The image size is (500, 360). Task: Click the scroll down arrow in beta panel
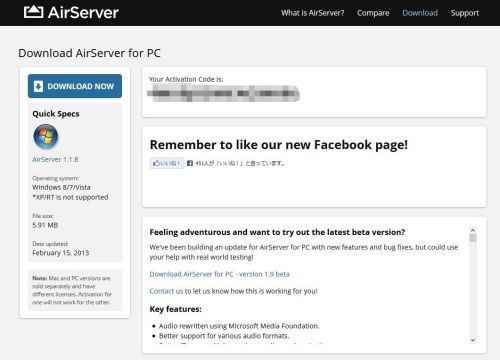coord(473,340)
